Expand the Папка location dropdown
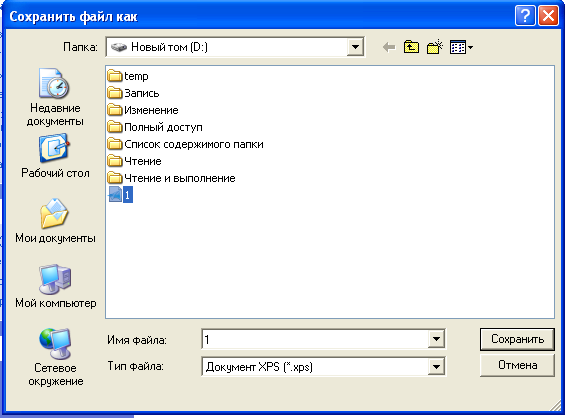Screen dimensions: 569x418 coord(355,47)
